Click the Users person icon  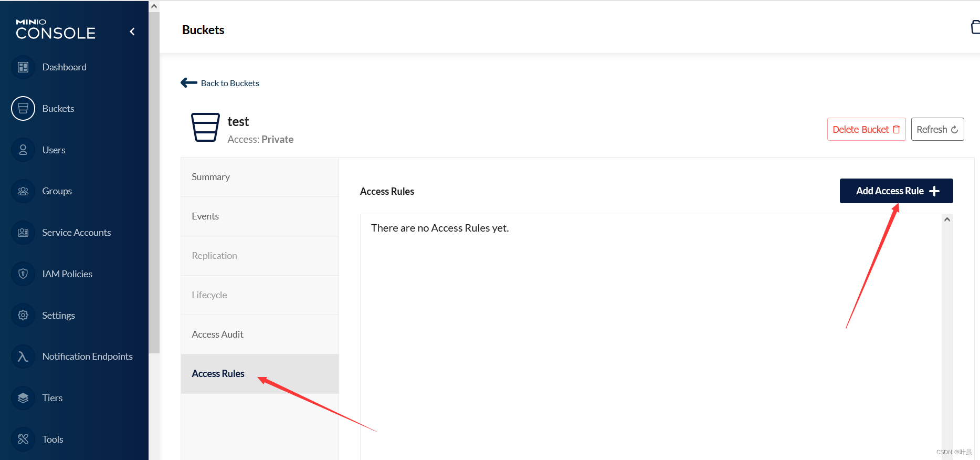[x=23, y=150]
